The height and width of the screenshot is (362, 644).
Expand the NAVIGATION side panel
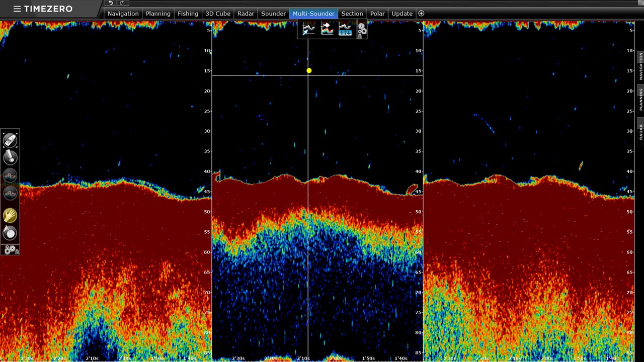(640, 66)
